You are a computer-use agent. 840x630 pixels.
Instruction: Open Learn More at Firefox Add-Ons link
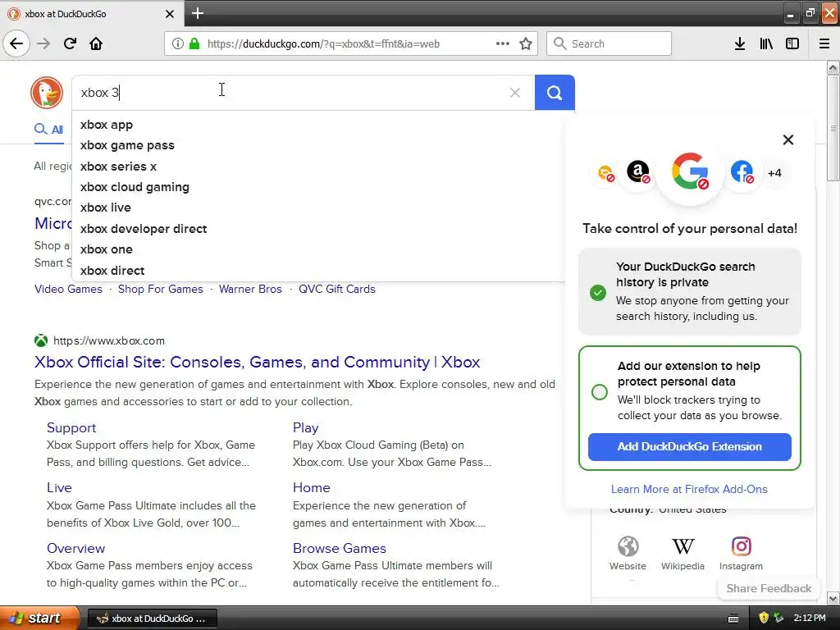pos(689,489)
